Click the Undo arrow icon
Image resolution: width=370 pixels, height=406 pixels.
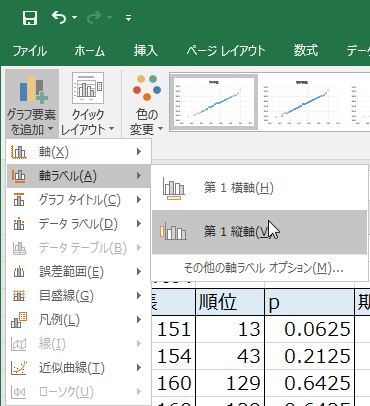pyautogui.click(x=59, y=17)
